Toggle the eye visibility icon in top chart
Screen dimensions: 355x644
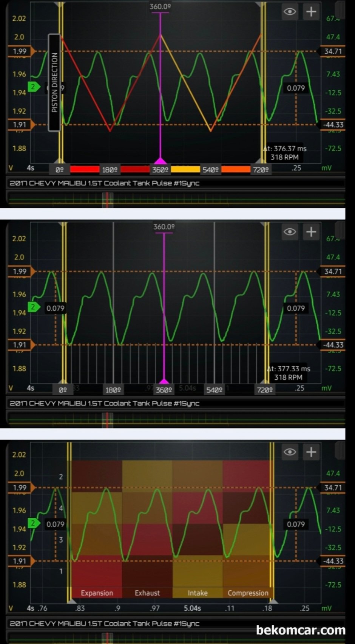290,12
